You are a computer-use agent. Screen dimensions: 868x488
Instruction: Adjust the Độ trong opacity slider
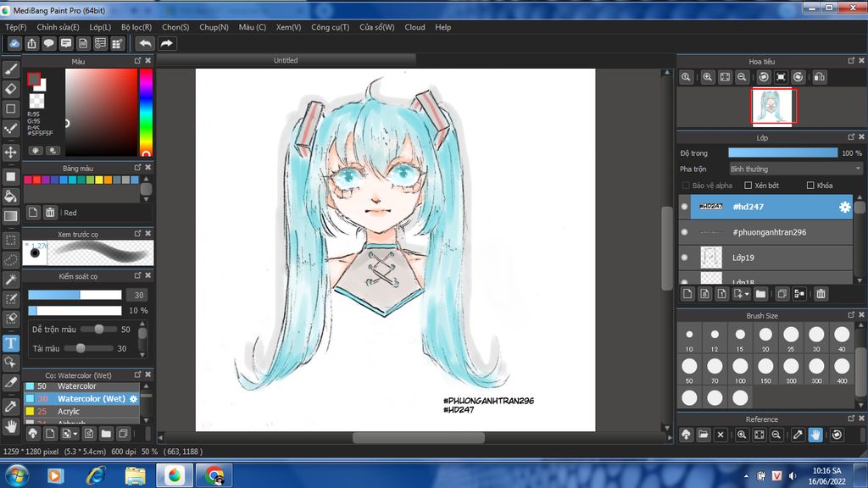pyautogui.click(x=782, y=152)
